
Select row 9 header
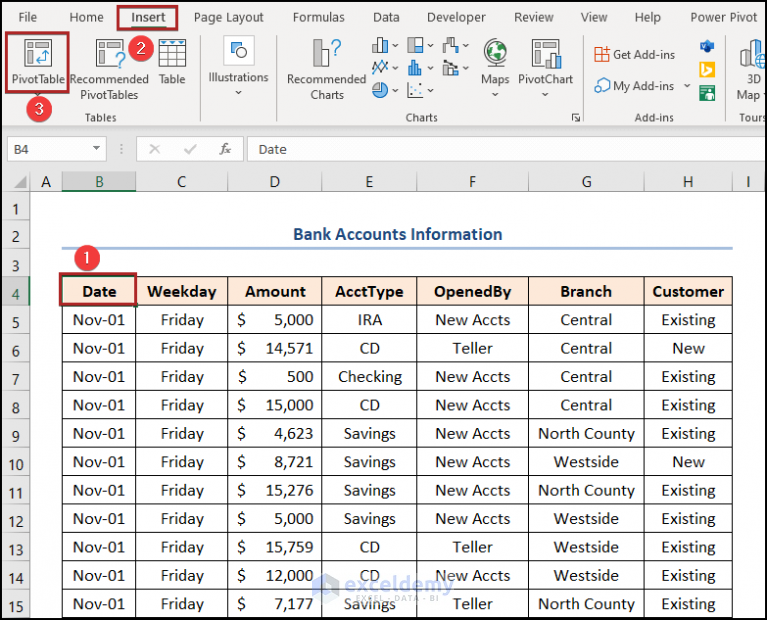click(15, 434)
